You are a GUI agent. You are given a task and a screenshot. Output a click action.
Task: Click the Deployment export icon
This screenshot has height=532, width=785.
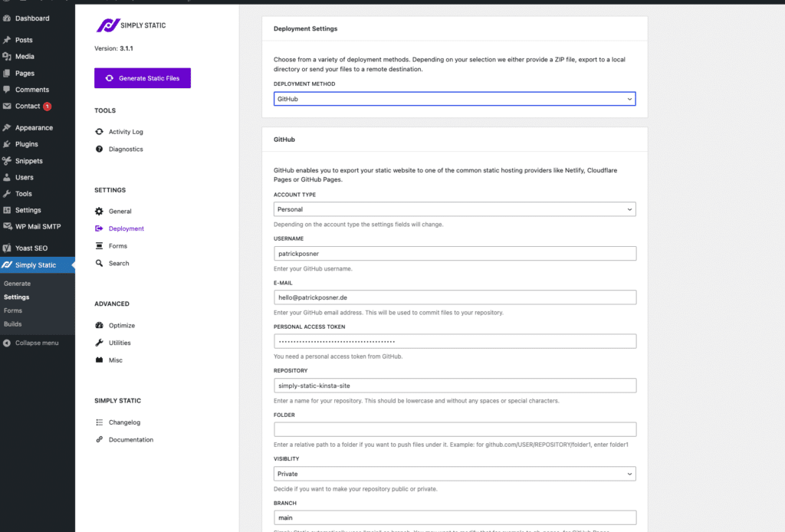tap(99, 228)
